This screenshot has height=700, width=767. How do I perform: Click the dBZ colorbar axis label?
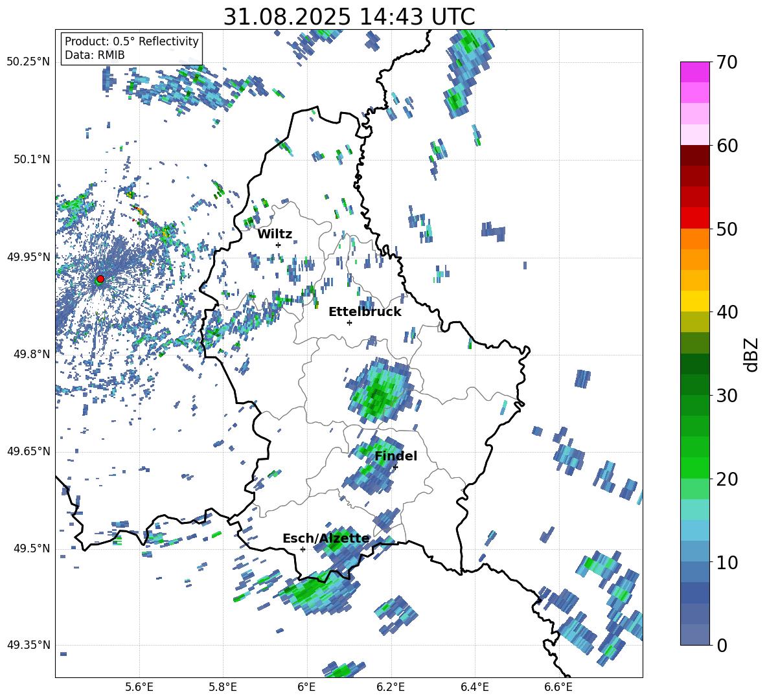click(x=752, y=354)
